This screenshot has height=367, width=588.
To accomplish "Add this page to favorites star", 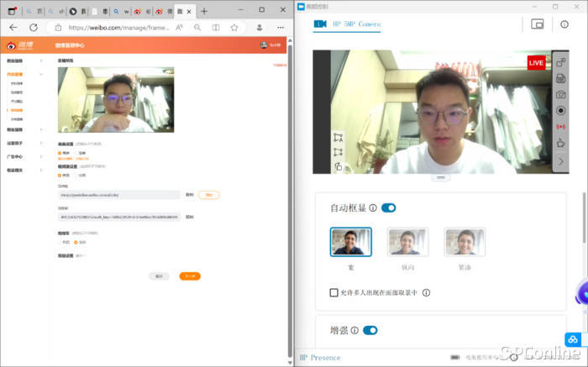I will [x=234, y=28].
